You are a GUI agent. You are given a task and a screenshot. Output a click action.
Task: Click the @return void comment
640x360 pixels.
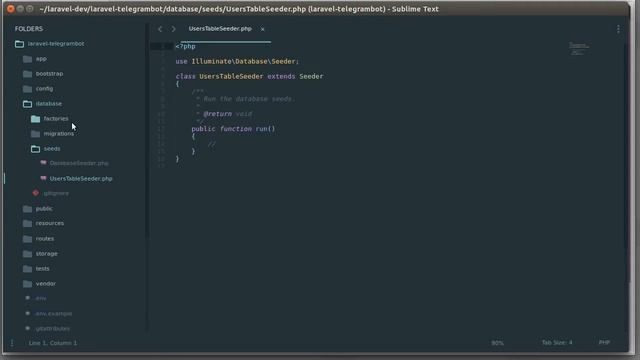point(228,114)
